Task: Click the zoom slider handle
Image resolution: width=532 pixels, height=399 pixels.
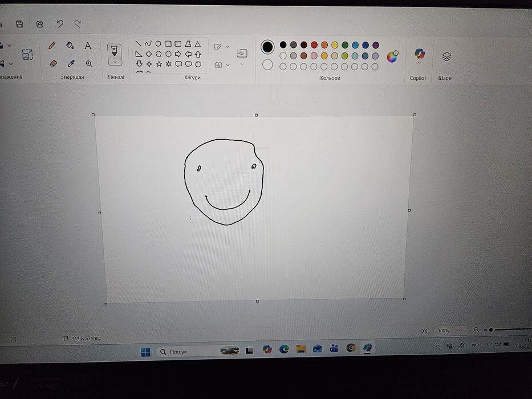Action: [490, 330]
